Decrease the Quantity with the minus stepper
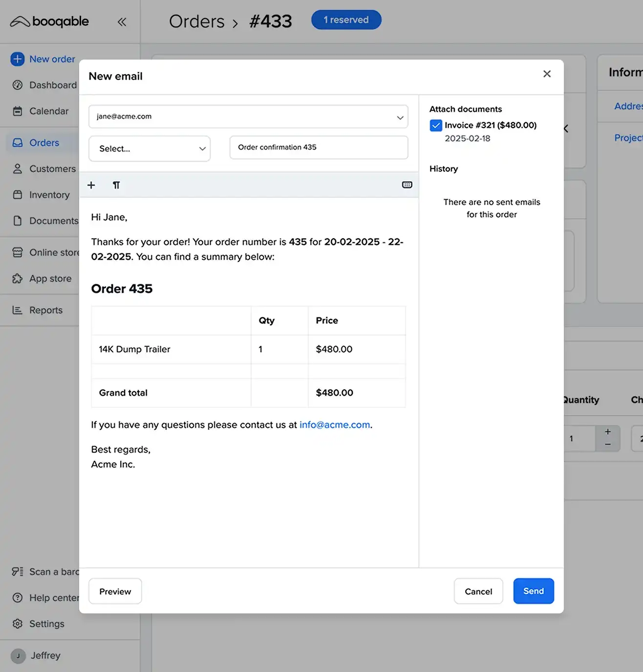Viewport: 643px width, 672px height. [608, 444]
